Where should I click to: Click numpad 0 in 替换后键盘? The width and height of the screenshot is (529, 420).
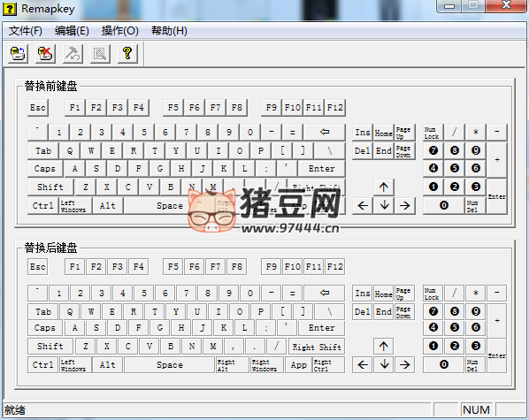click(444, 365)
